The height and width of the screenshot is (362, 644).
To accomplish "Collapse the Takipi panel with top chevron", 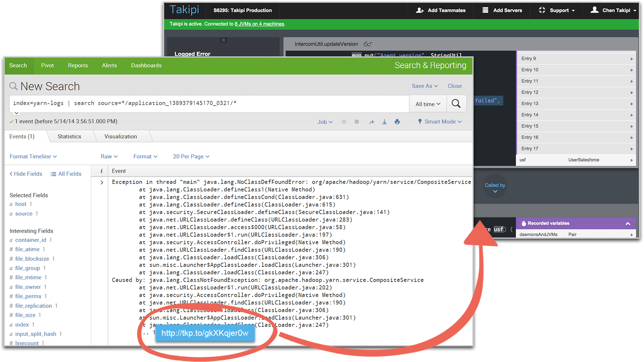I will pos(223,40).
